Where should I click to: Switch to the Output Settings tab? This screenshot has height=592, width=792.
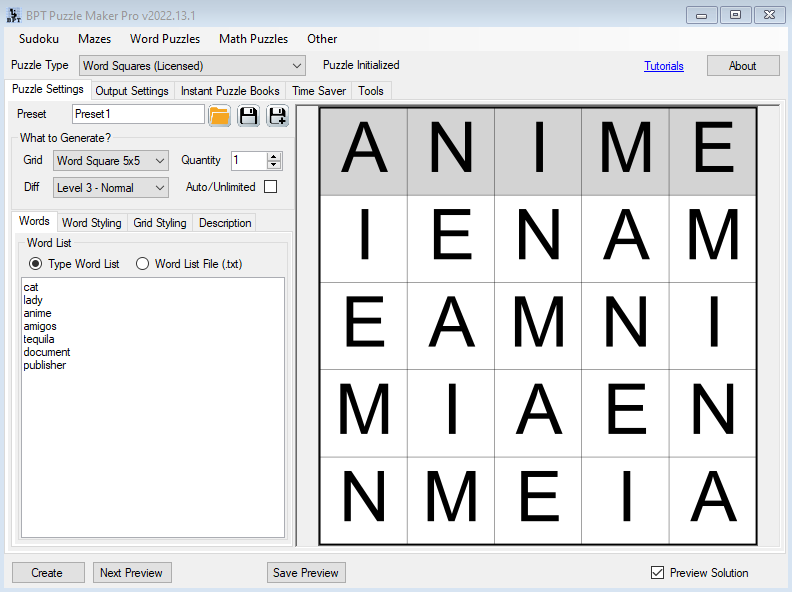click(x=132, y=91)
